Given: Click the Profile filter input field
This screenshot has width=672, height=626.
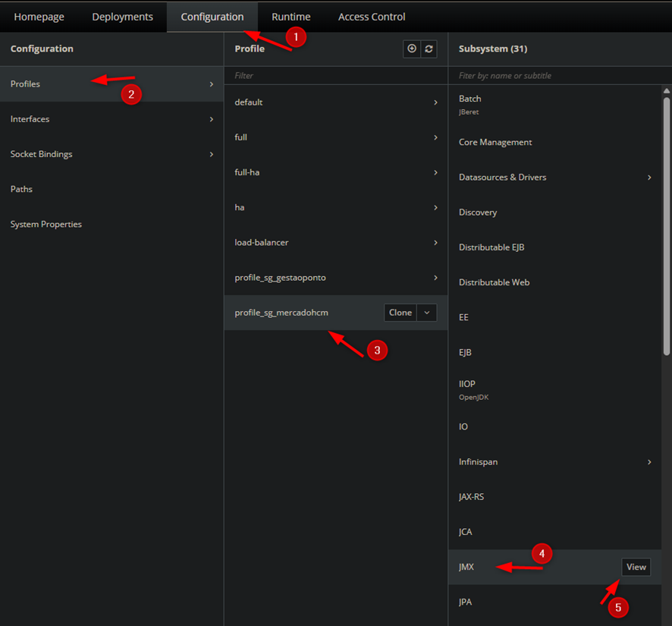Looking at the screenshot, I should pyautogui.click(x=334, y=76).
